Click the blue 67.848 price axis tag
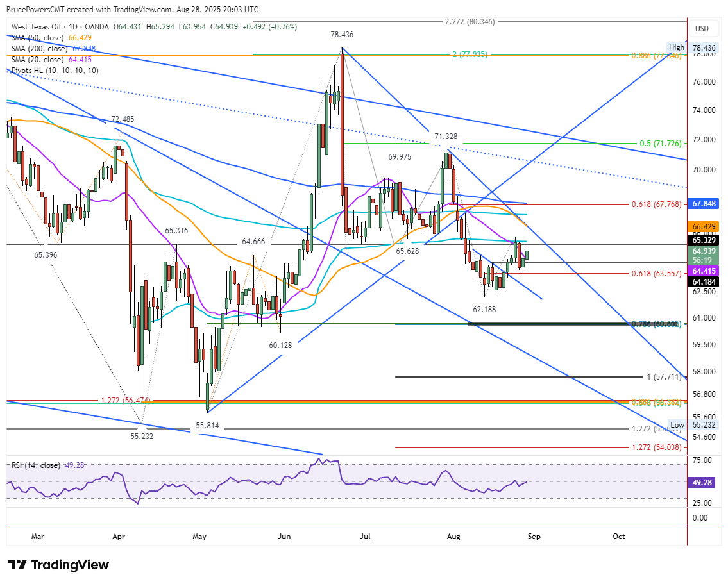The image size is (728, 584). point(704,204)
